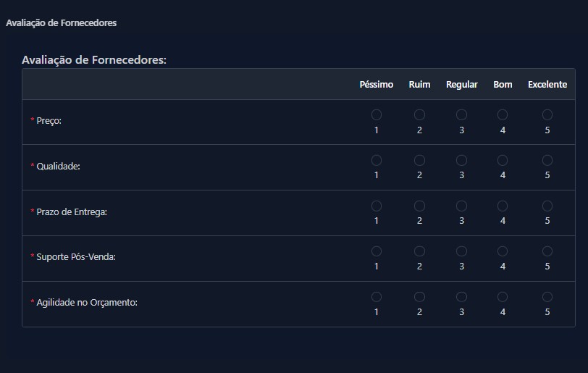The height and width of the screenshot is (373, 588).
Task: Choose Ruim (2) for Qualidade
Action: 419,160
